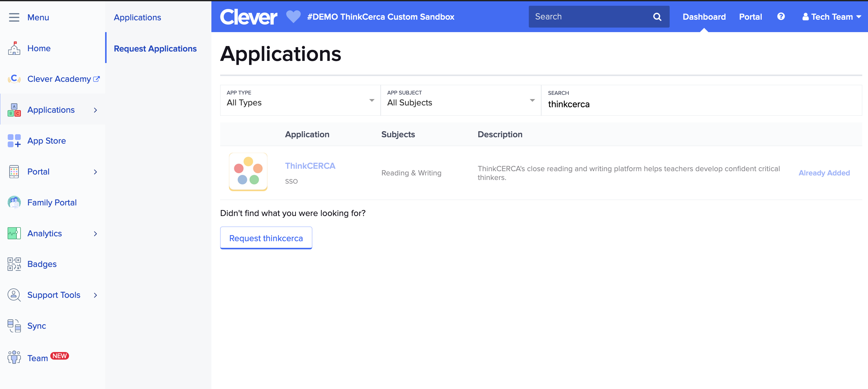Click the Analytics chart icon

click(14, 233)
